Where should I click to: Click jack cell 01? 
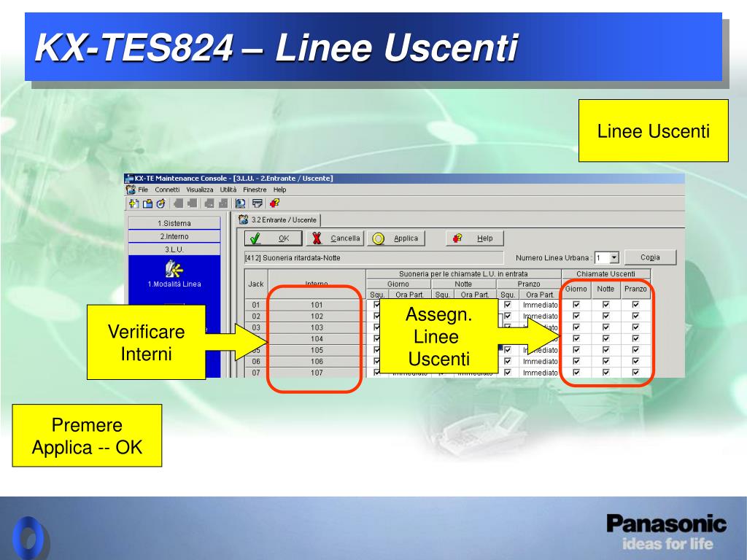click(x=256, y=305)
